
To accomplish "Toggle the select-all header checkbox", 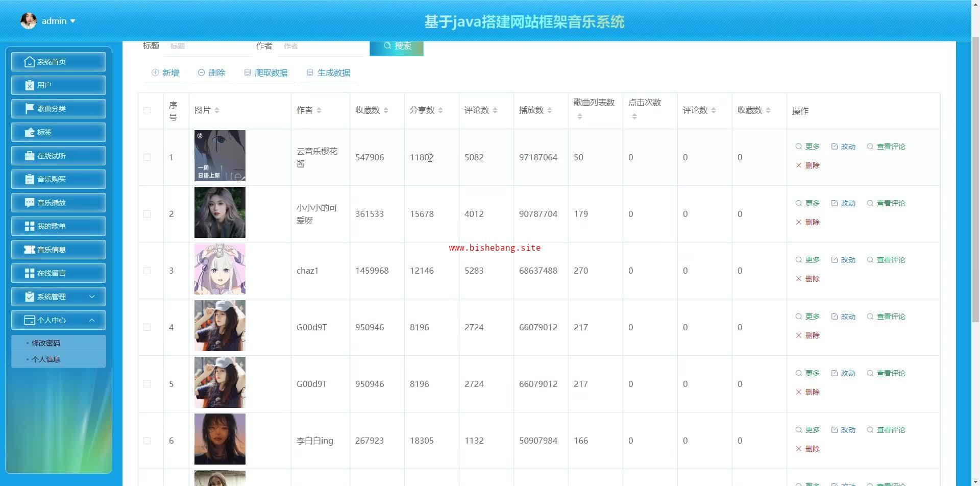I will click(x=147, y=111).
